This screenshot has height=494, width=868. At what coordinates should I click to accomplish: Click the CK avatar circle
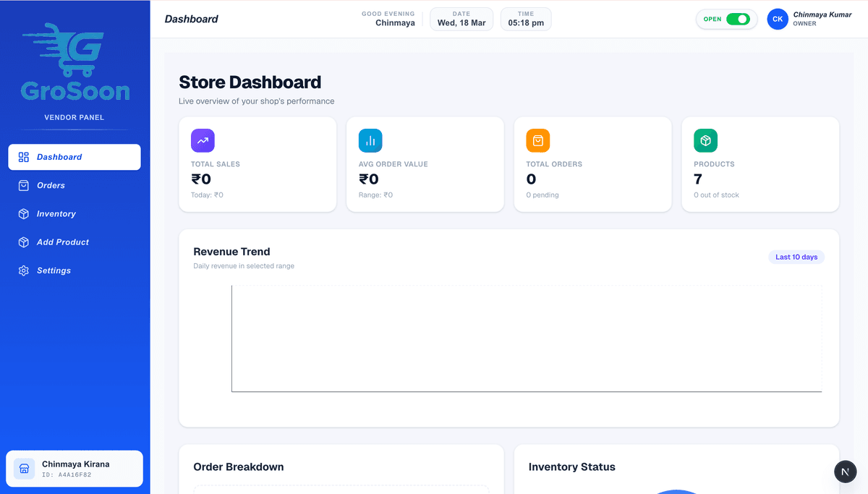[x=778, y=20]
